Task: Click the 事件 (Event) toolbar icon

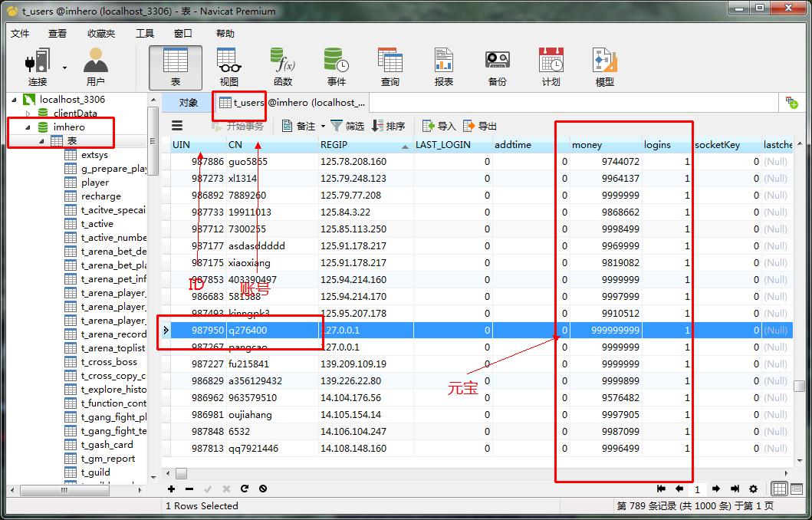Action: tap(336, 67)
